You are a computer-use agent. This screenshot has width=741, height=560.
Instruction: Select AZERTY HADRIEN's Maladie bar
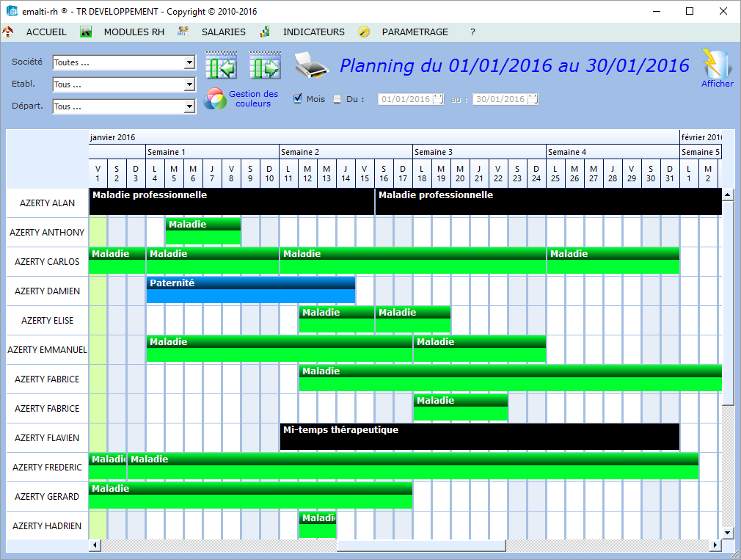318,525
